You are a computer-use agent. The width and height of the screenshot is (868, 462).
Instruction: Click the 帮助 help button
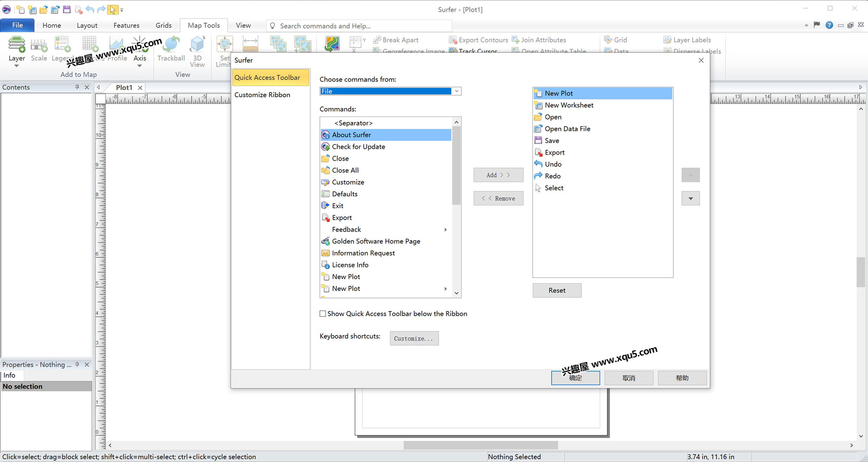point(682,378)
